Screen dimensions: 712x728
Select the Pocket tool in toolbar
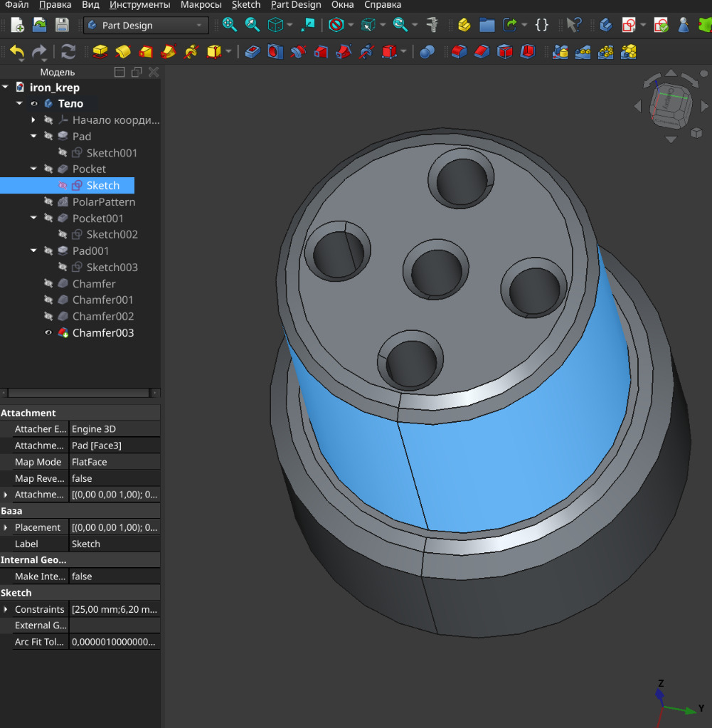point(253,52)
